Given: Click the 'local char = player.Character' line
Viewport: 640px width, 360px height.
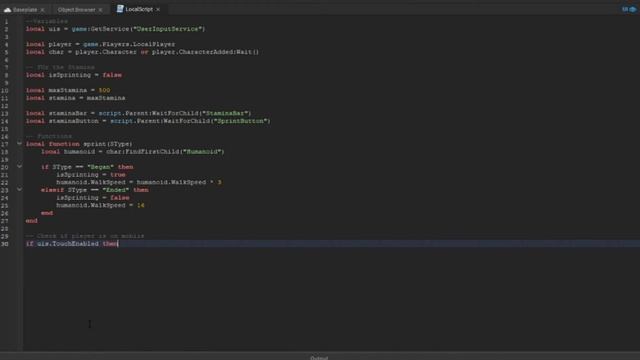Looking at the screenshot, I should pyautogui.click(x=142, y=52).
